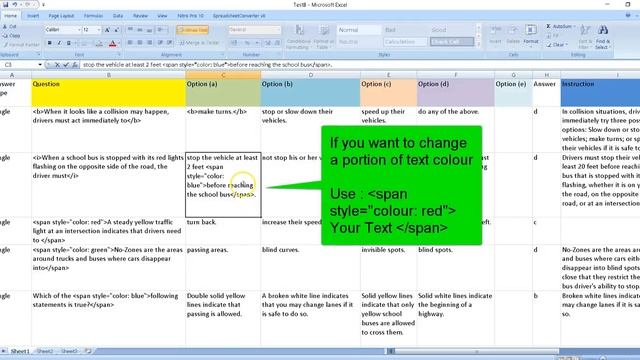
Task: Toggle Center alignment
Action: pyautogui.click(x=140, y=42)
